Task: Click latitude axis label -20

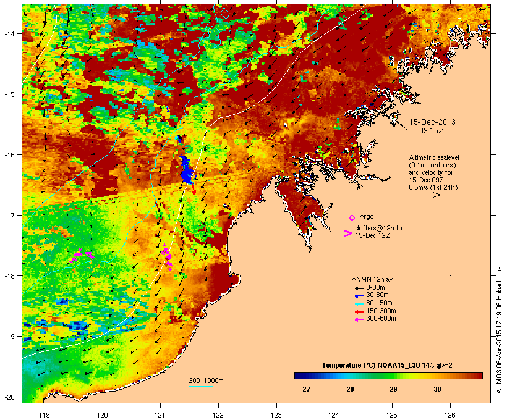Action: point(9,397)
